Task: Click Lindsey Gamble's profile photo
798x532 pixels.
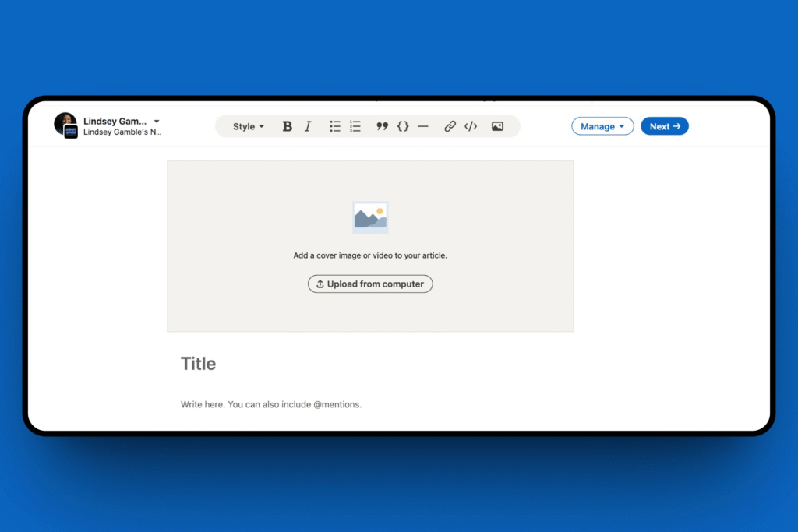Action: [x=64, y=123]
